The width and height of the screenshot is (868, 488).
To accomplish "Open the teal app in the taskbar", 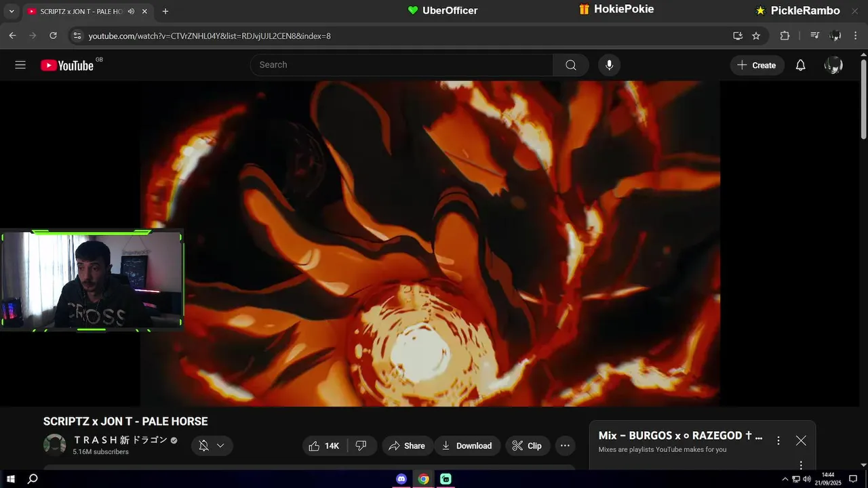I will tap(446, 479).
